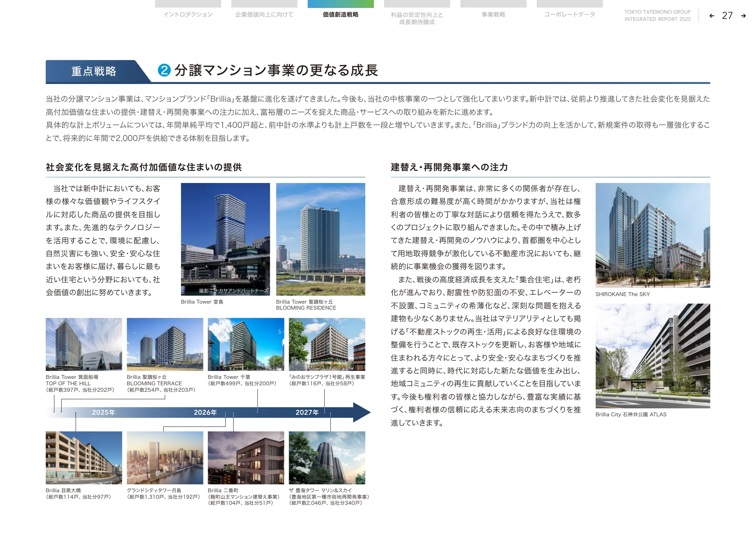
Task: Click the Brillia Tower 堂島 photo
Action: pyautogui.click(x=225, y=239)
